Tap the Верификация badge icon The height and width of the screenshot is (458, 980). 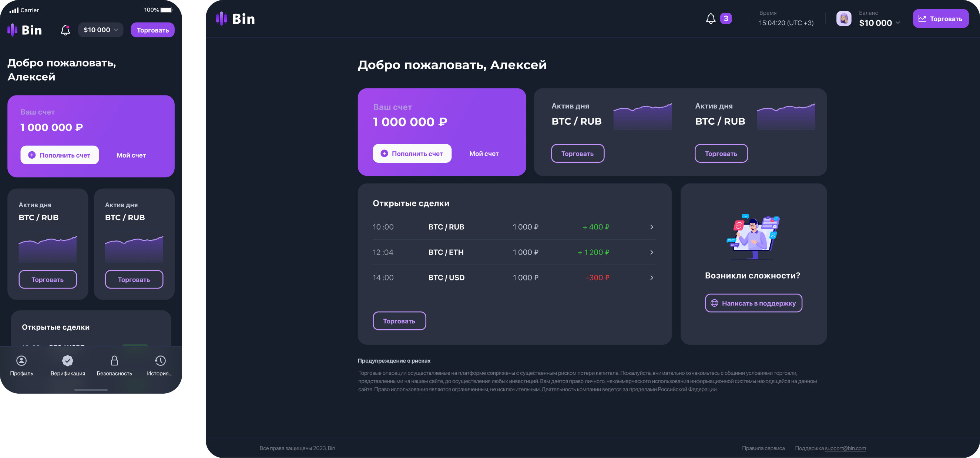(68, 361)
